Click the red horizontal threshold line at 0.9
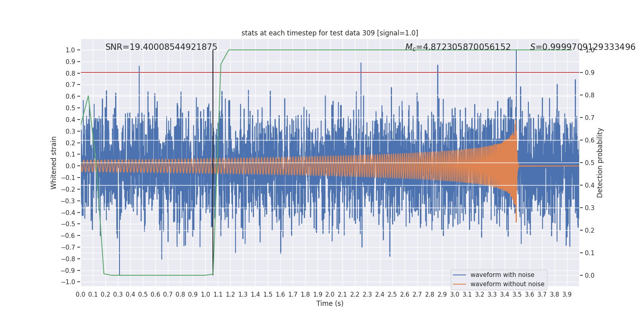This screenshot has width=644, height=322. click(x=330, y=72)
